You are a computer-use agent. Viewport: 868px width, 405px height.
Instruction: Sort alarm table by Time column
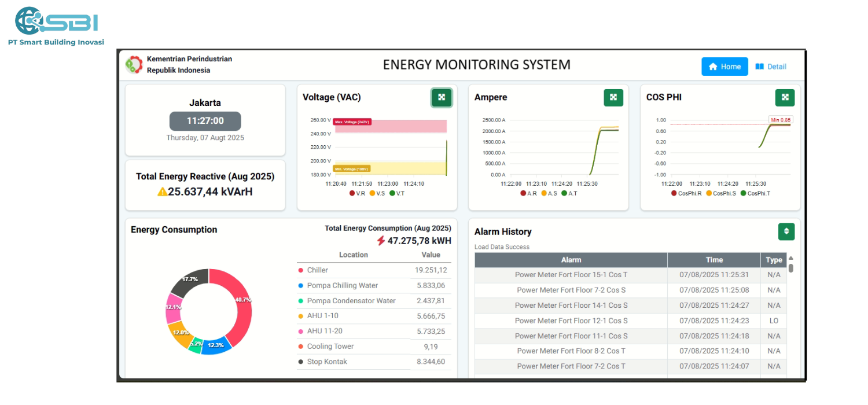coord(713,260)
